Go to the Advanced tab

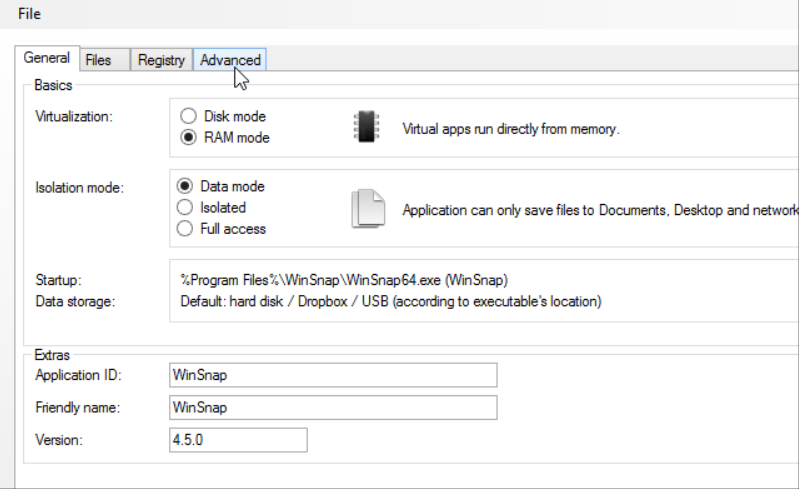click(230, 60)
